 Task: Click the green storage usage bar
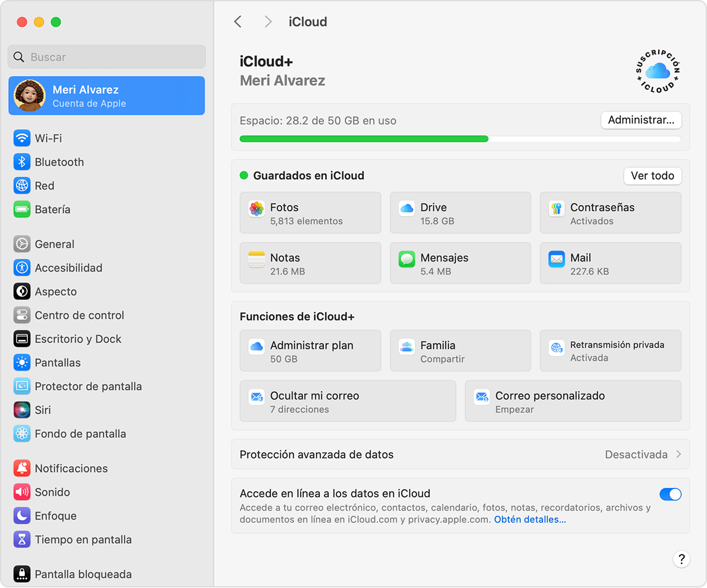pyautogui.click(x=364, y=139)
